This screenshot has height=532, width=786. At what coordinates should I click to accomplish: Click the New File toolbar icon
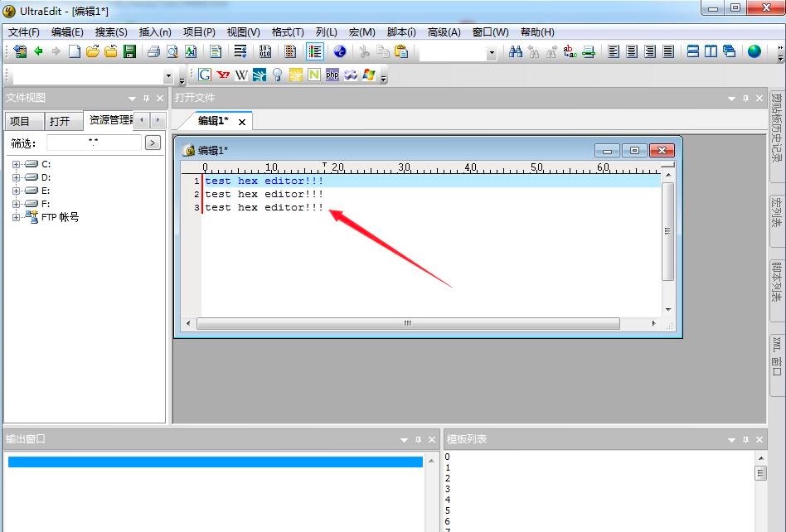[x=75, y=51]
